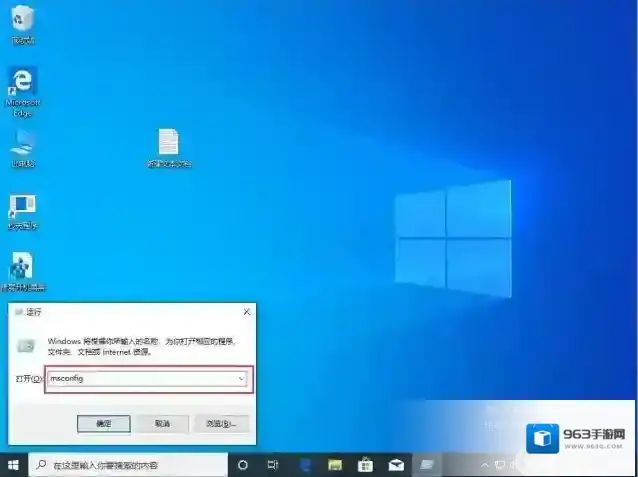The width and height of the screenshot is (638, 477).
Task: Open the Mail app from the taskbar
Action: click(x=396, y=465)
